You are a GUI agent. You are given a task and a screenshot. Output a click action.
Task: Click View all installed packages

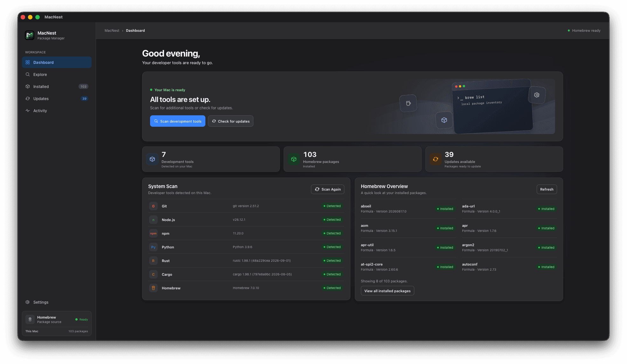click(x=387, y=291)
